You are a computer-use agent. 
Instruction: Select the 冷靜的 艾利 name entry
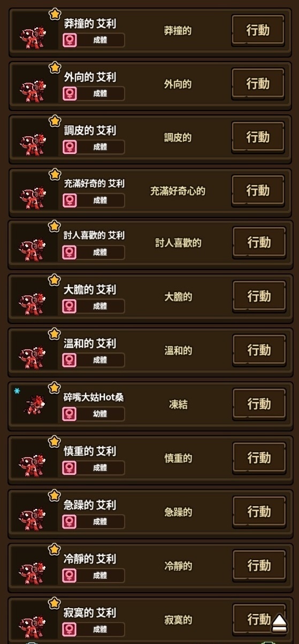tap(90, 559)
